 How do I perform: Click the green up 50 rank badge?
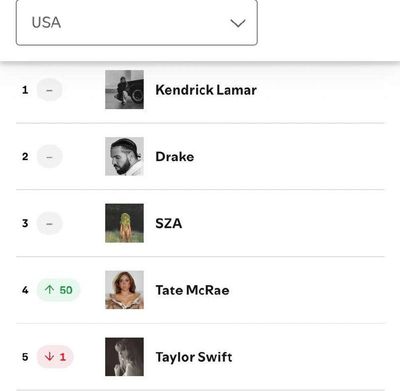pos(58,290)
